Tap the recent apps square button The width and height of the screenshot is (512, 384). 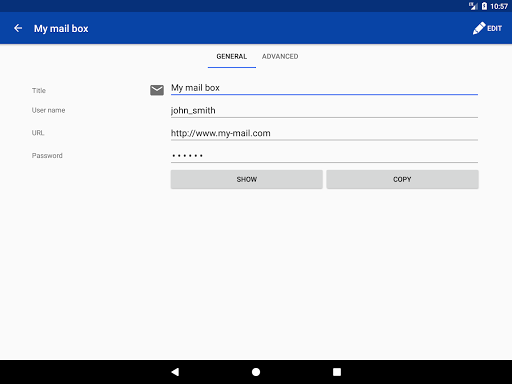(337, 372)
